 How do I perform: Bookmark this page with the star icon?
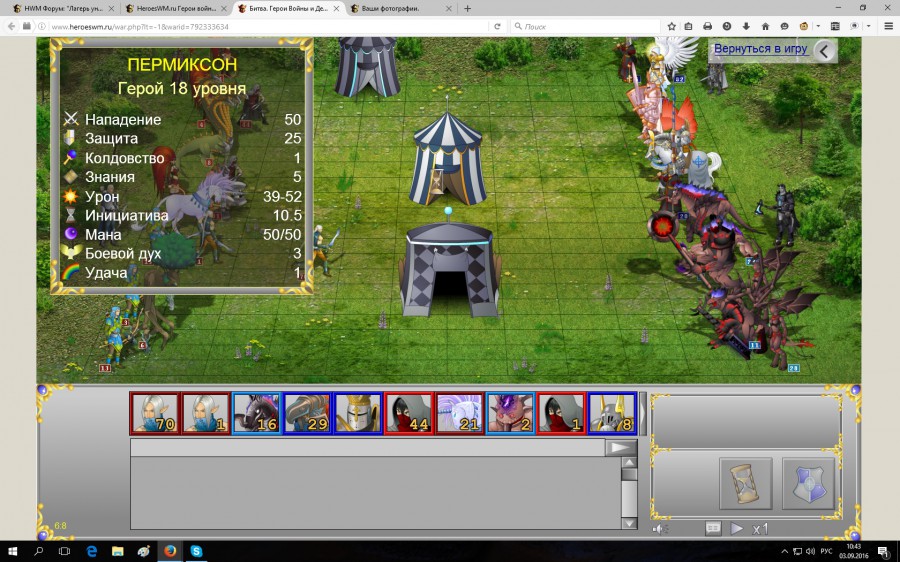coord(672,26)
